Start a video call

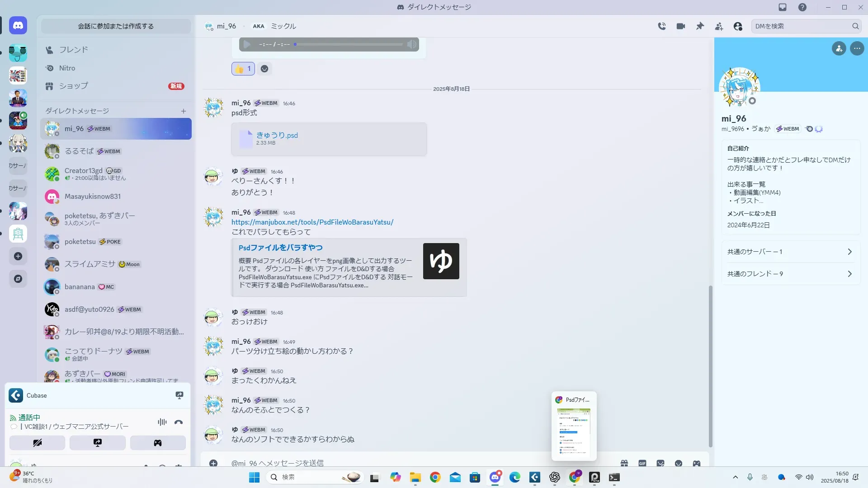681,26
